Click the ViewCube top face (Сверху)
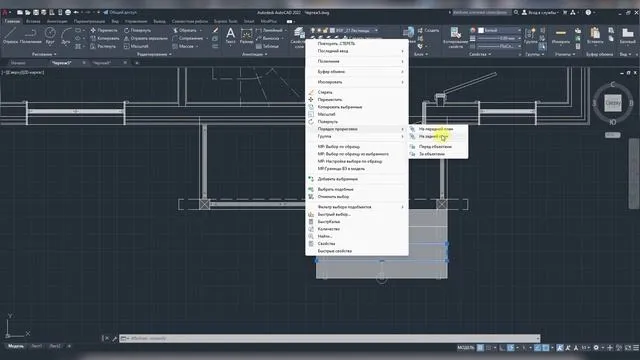 [x=613, y=103]
